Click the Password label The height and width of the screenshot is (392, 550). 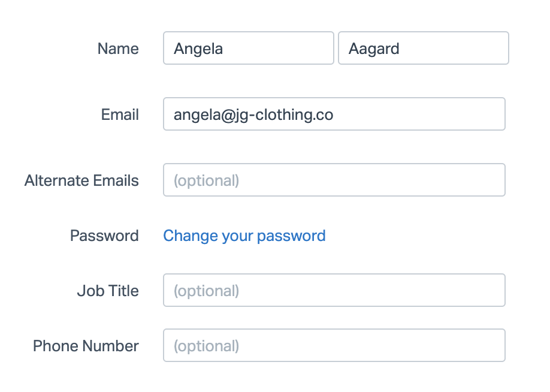coord(104,236)
